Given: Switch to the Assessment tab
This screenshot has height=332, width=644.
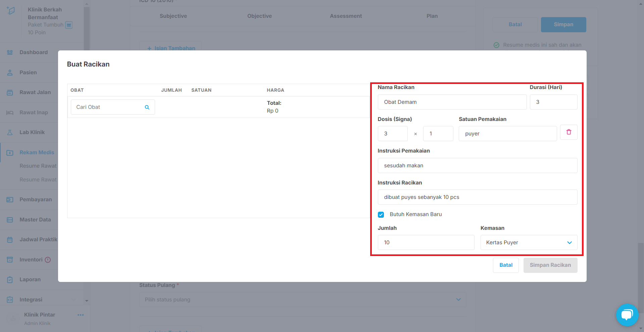Looking at the screenshot, I should (x=346, y=16).
